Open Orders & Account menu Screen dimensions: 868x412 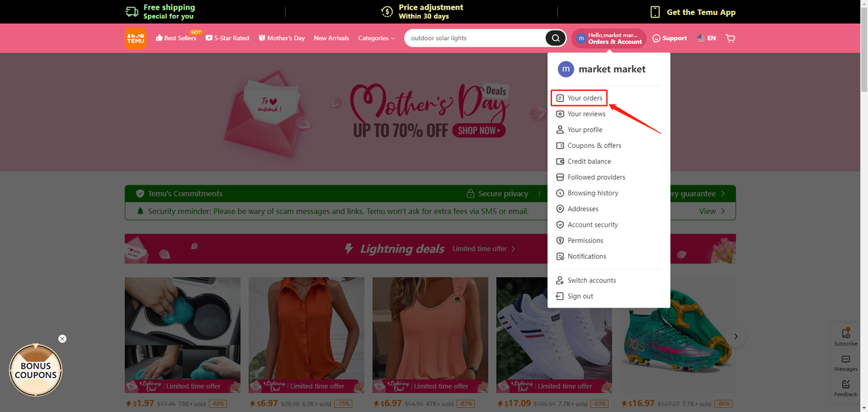click(x=609, y=38)
